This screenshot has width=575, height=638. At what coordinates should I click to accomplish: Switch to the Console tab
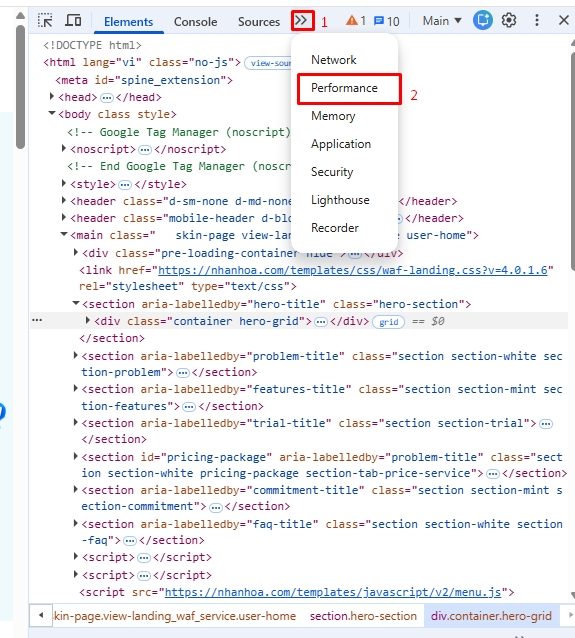(x=195, y=22)
